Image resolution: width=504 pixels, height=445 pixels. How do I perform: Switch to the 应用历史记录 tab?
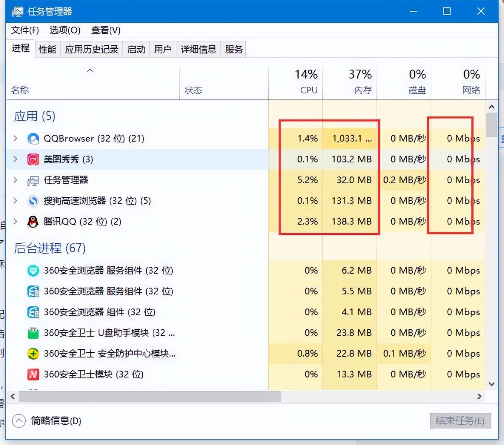point(92,49)
